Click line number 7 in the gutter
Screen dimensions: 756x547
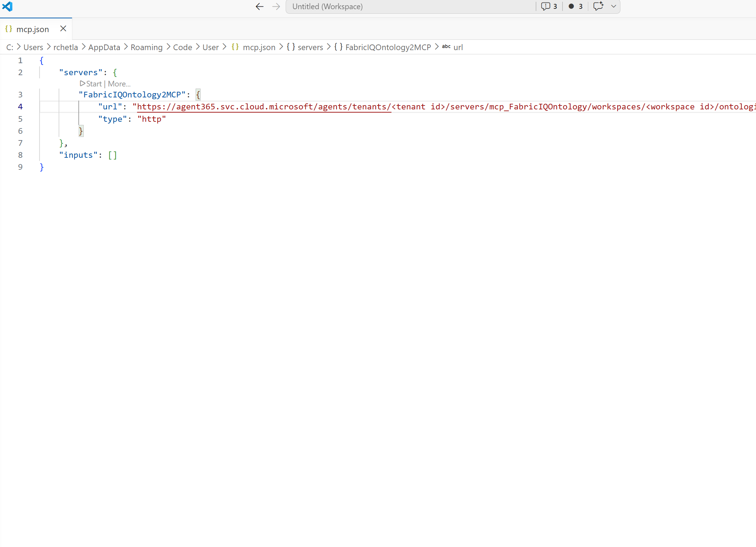[20, 143]
